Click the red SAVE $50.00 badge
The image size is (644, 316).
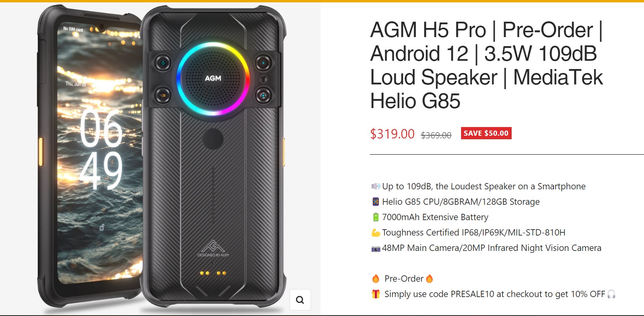486,133
